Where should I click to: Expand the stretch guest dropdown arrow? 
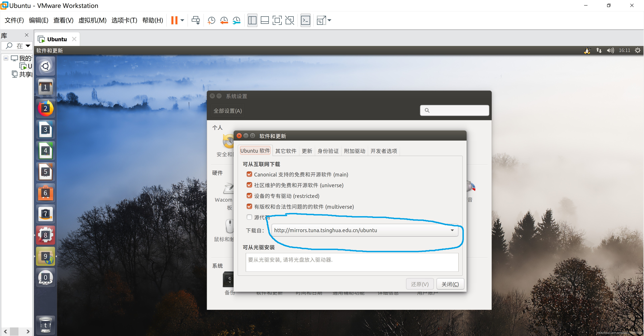coord(330,20)
